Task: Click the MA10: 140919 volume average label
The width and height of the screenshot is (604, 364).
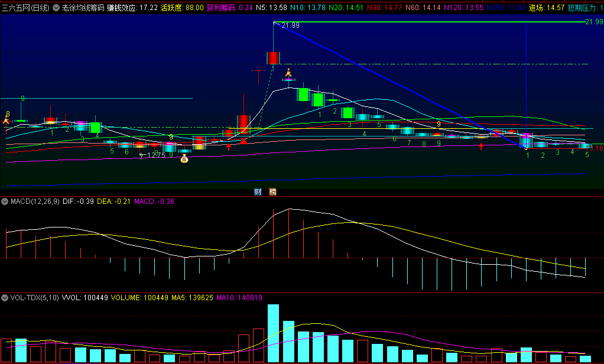Action: 239,298
